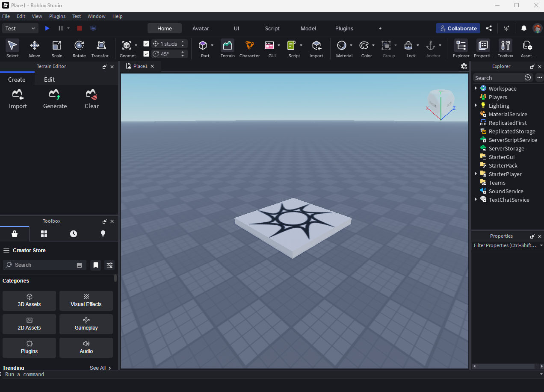The image size is (544, 392).
Task: Open the 3D Assets category
Action: (x=29, y=301)
